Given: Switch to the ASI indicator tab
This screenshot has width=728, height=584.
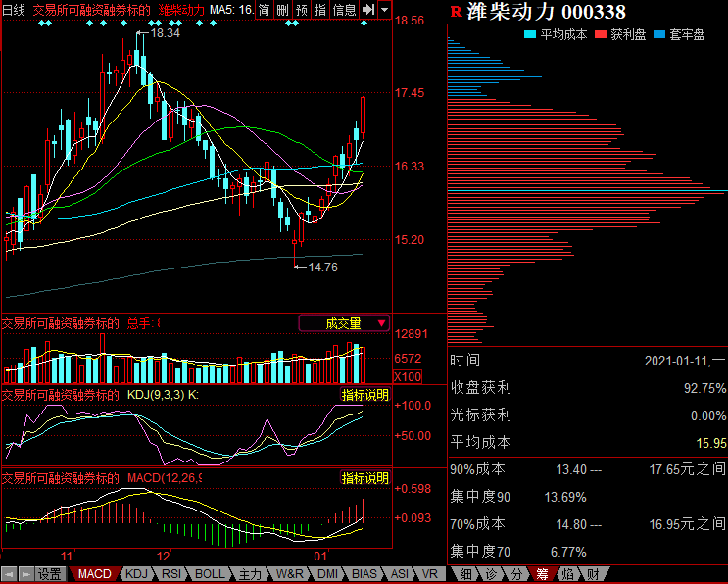Looking at the screenshot, I should [400, 574].
